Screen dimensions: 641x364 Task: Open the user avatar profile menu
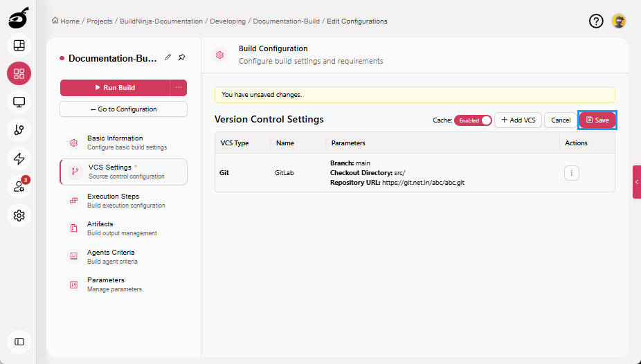(619, 21)
